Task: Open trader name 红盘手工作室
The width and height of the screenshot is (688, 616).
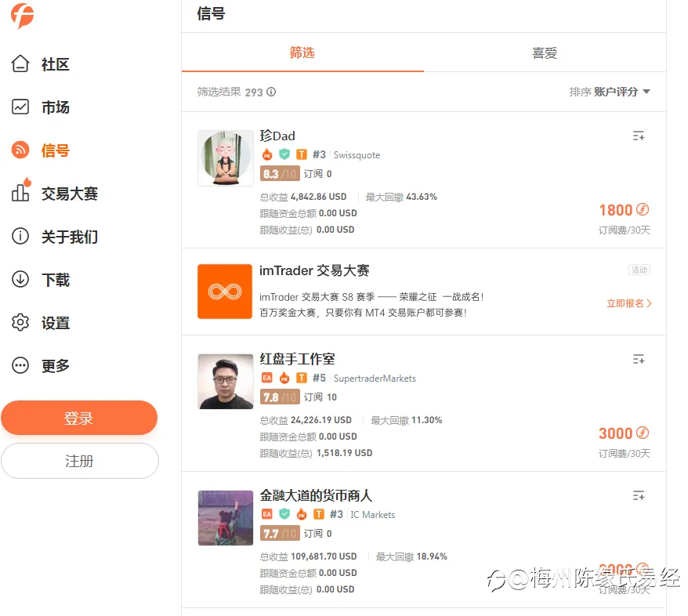Action: pos(297,359)
